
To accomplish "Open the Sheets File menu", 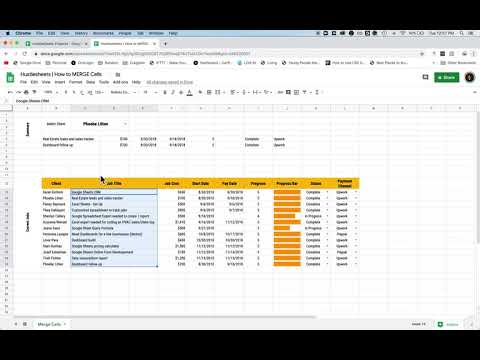I will pos(23,82).
